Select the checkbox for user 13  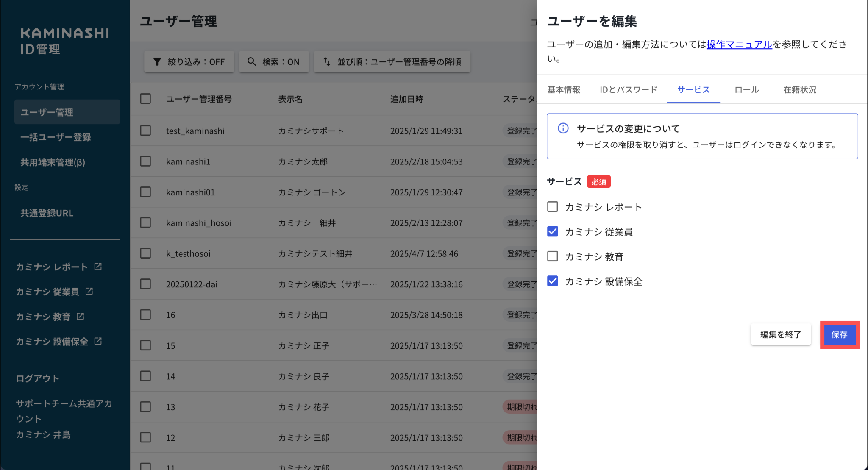[145, 407]
